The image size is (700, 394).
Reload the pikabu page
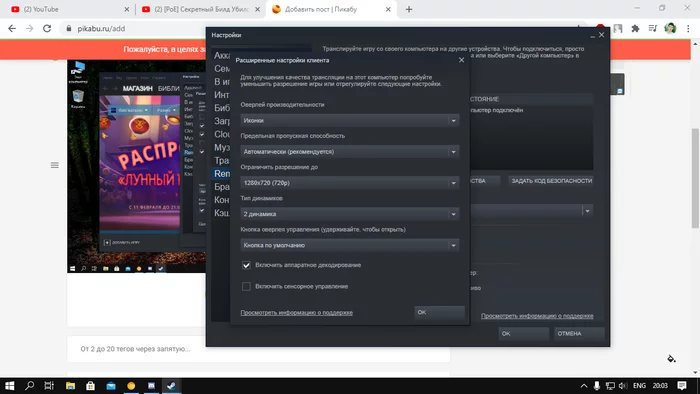click(47, 29)
